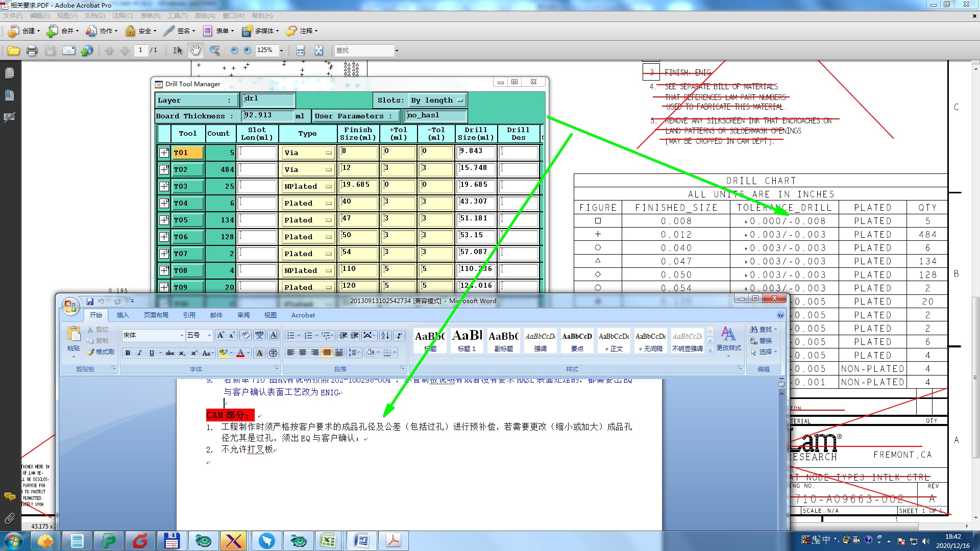980x551 pixels.
Task: Open Acrobat Pages panel icon
Action: [x=9, y=73]
